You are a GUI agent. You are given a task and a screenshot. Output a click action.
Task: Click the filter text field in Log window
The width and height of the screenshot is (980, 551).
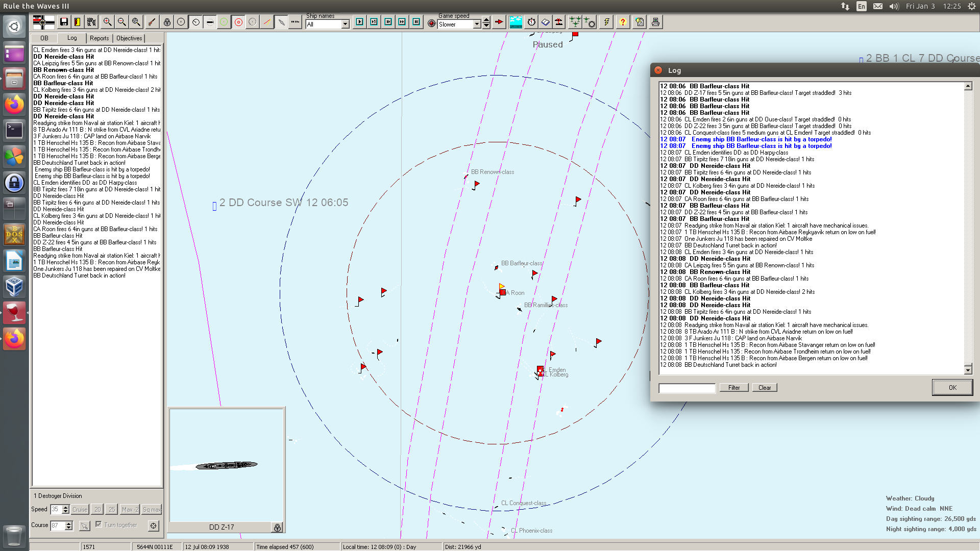(x=687, y=388)
